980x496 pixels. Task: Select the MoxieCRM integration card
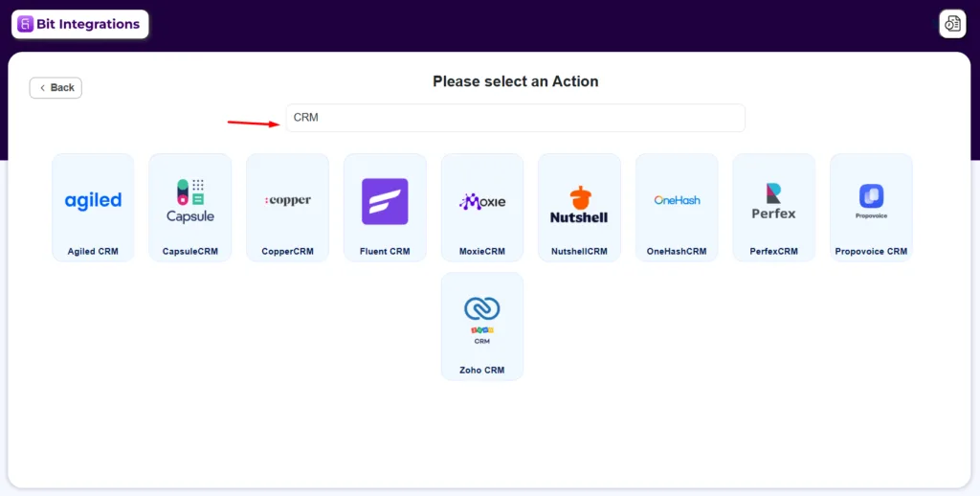point(482,208)
